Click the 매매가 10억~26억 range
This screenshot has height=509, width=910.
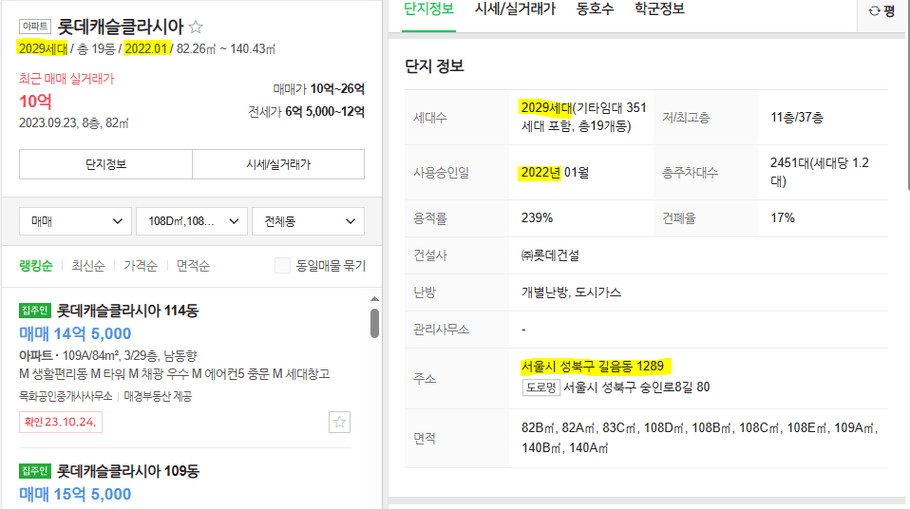coord(319,89)
